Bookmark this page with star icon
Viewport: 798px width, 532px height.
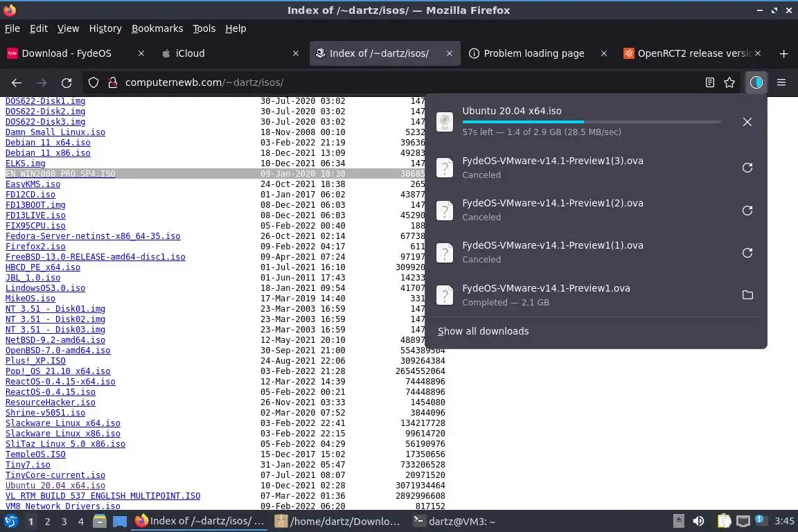(x=729, y=82)
